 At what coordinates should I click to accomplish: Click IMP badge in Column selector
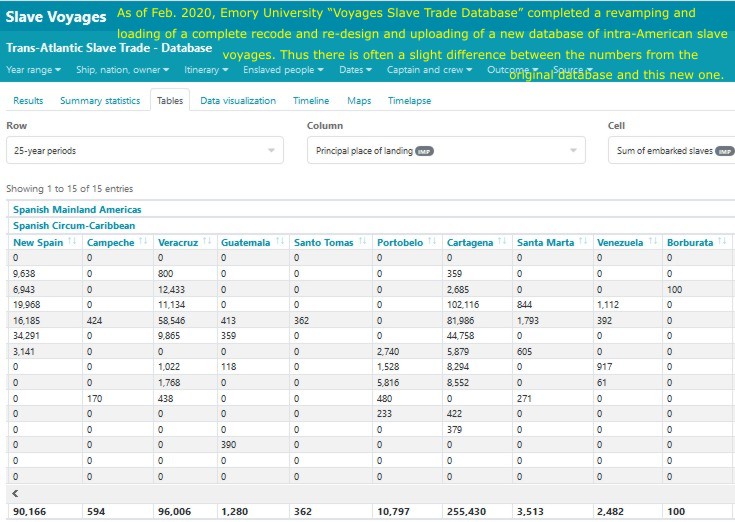[x=424, y=151]
